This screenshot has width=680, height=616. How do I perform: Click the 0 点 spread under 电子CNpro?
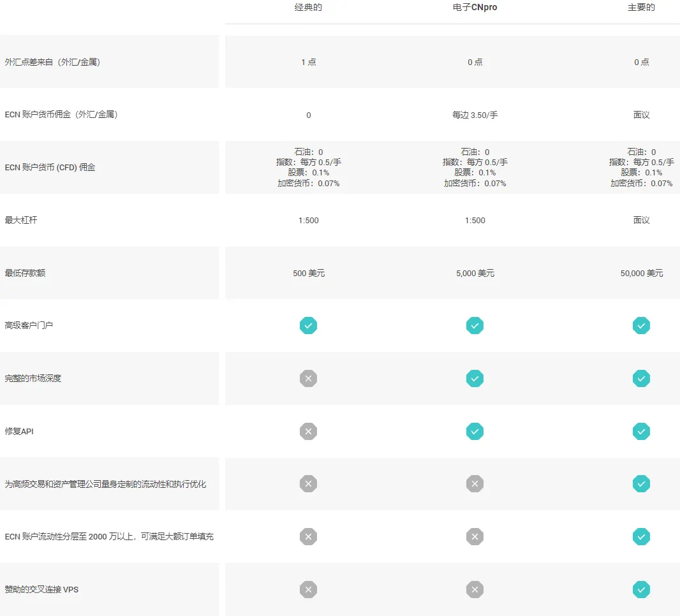point(475,62)
